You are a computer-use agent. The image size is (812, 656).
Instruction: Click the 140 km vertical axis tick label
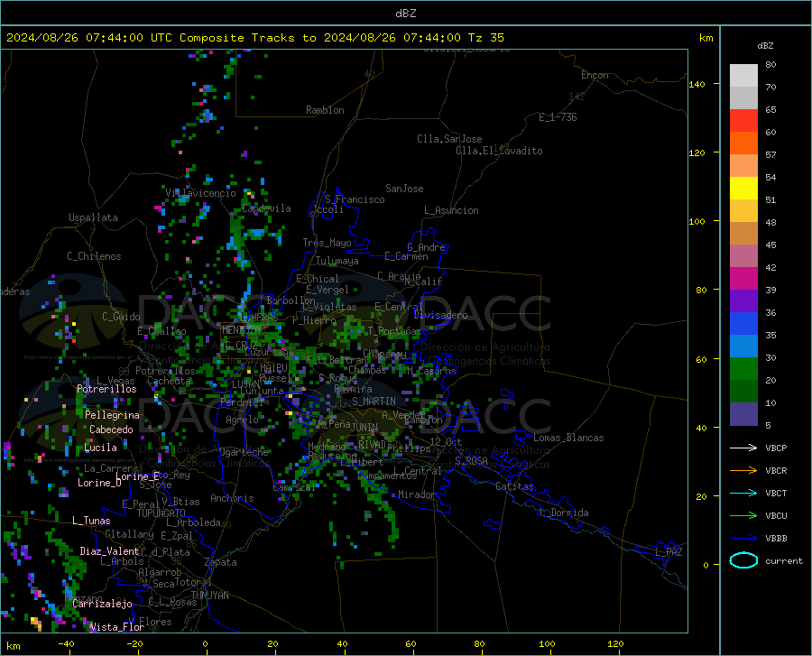click(x=697, y=84)
